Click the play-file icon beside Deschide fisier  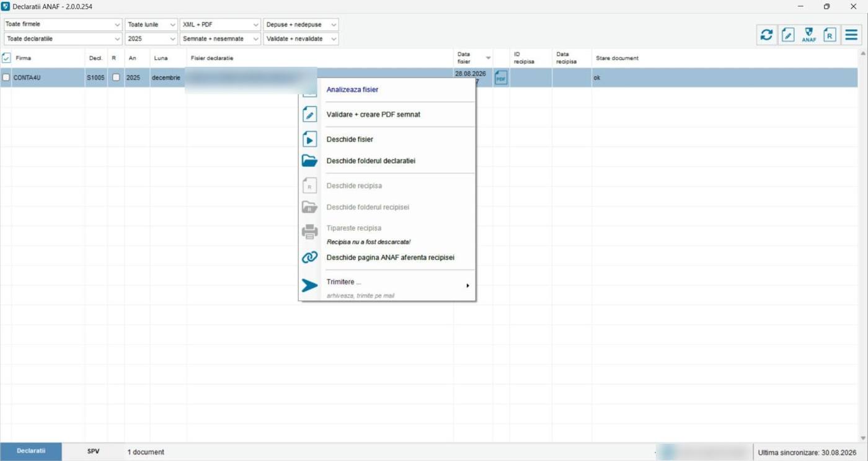[309, 139]
